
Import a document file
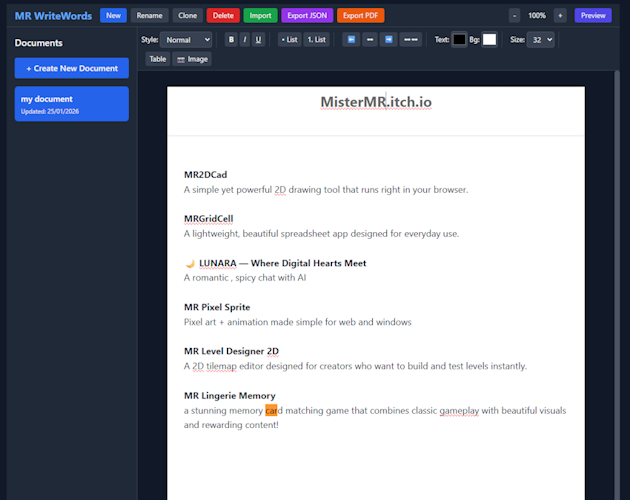coord(260,16)
